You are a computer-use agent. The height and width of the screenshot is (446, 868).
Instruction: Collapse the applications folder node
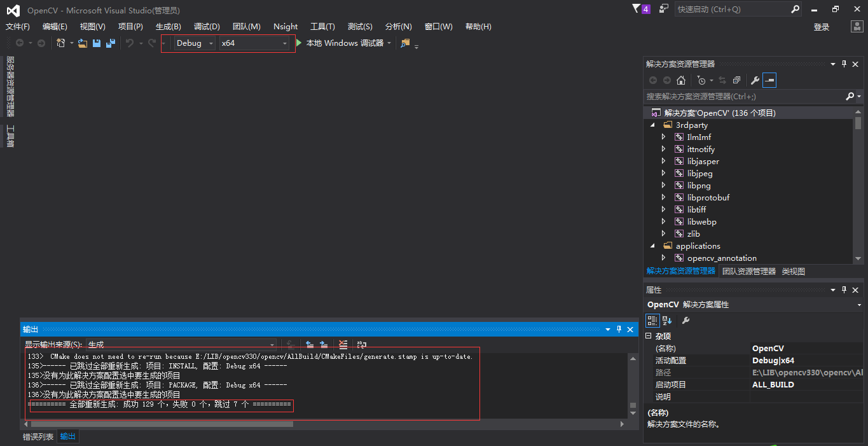(x=652, y=246)
